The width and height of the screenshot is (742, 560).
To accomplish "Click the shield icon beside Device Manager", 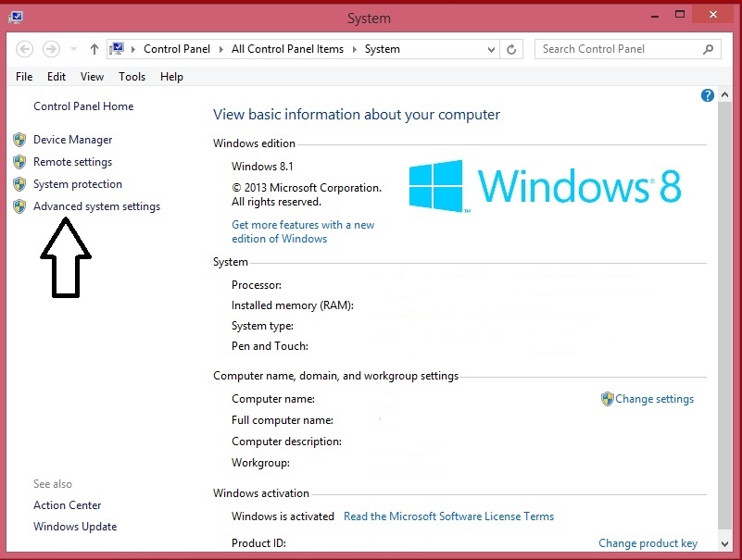I will point(19,140).
